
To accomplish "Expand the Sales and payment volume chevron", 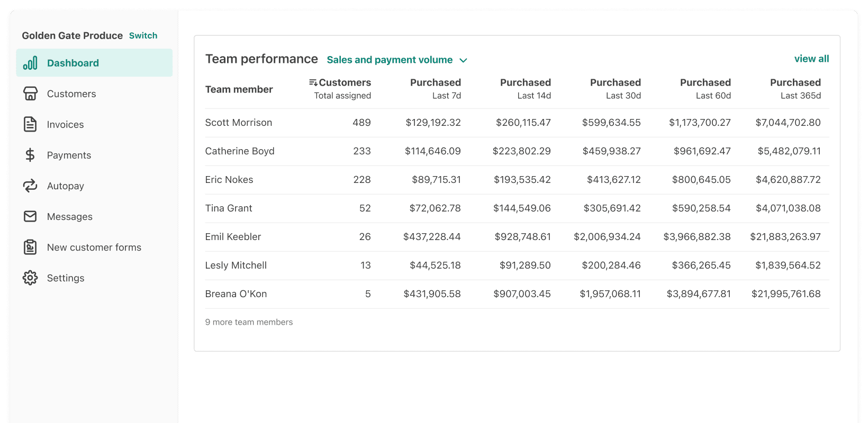I will pyautogui.click(x=463, y=60).
